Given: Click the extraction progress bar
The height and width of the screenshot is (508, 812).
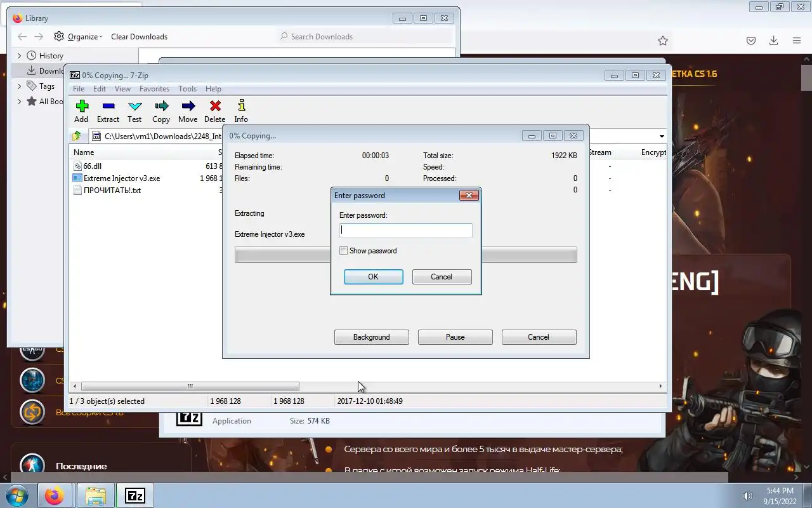Looking at the screenshot, I should 406,255.
